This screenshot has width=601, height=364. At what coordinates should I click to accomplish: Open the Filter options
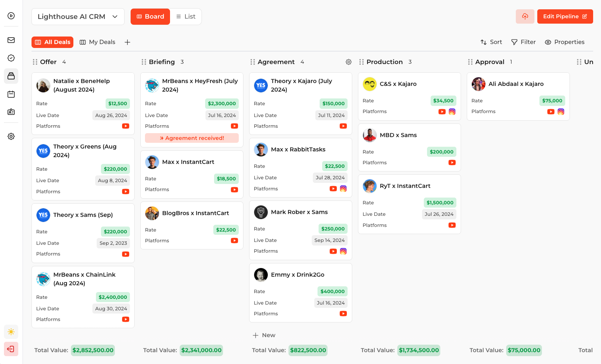pyautogui.click(x=523, y=42)
